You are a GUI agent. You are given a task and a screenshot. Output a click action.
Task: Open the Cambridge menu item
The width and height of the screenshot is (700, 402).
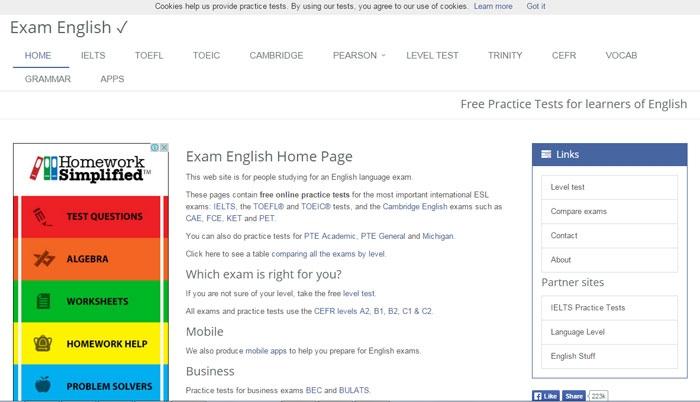276,55
